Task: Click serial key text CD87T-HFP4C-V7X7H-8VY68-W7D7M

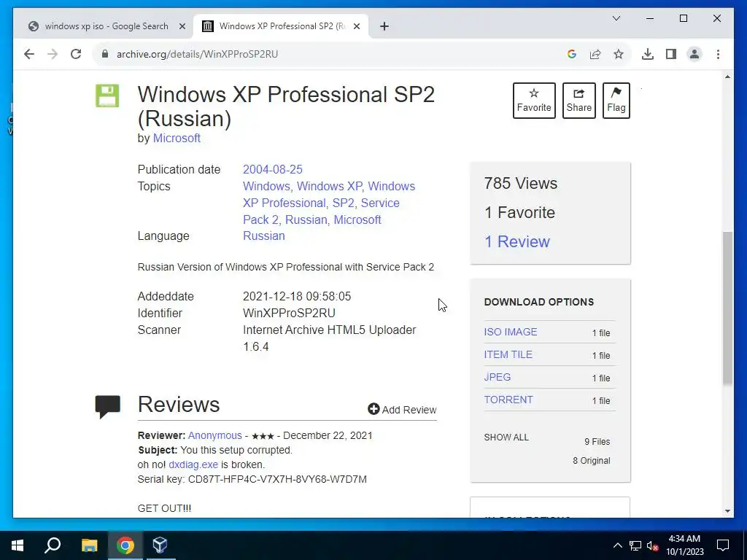Action: pos(277,479)
